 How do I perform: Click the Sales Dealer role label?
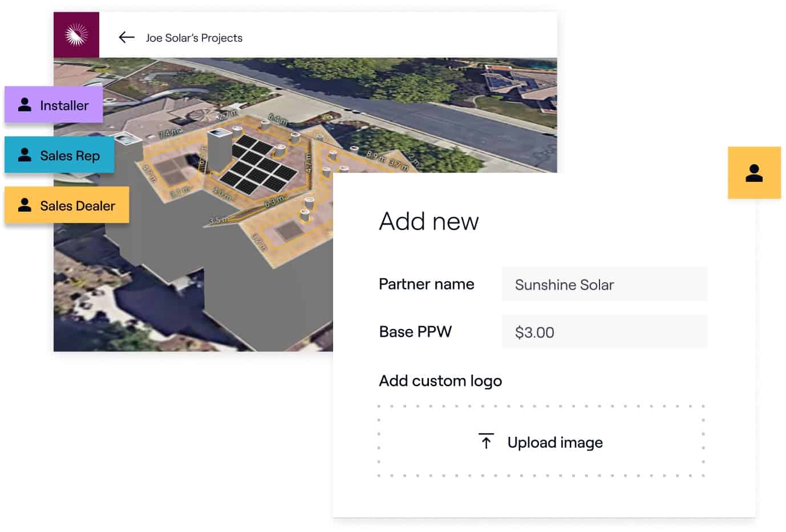click(x=76, y=205)
